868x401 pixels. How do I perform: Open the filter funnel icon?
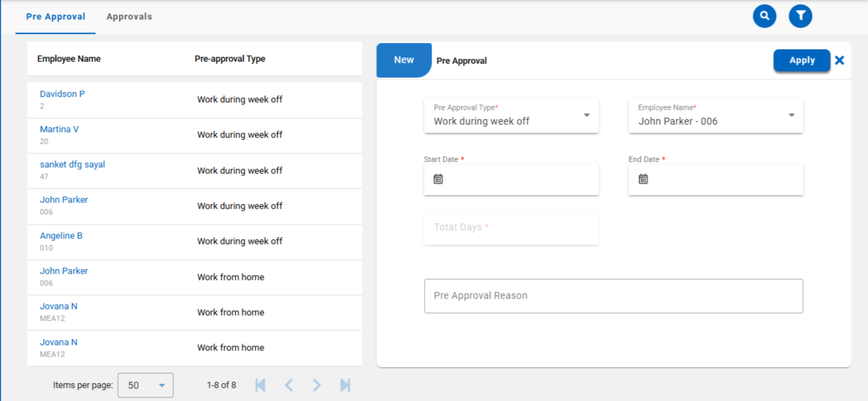800,16
